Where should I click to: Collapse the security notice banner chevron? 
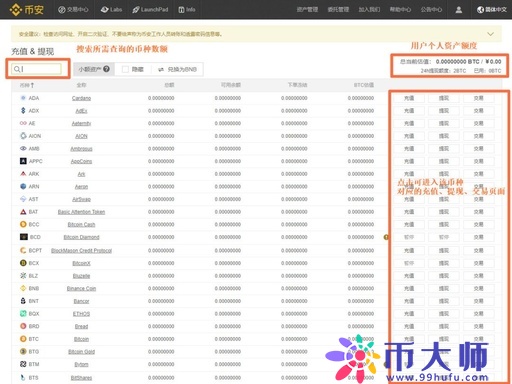(490, 34)
